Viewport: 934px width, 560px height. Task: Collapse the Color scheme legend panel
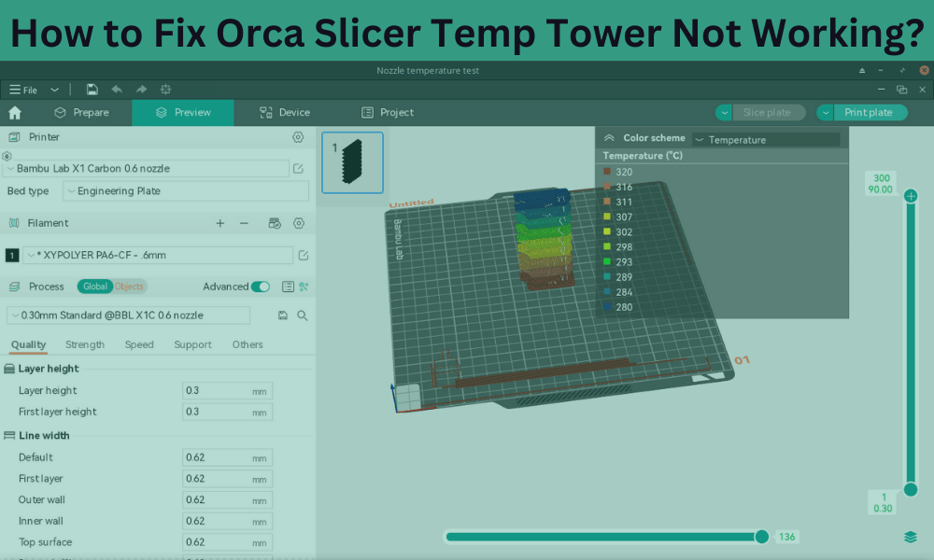(609, 138)
